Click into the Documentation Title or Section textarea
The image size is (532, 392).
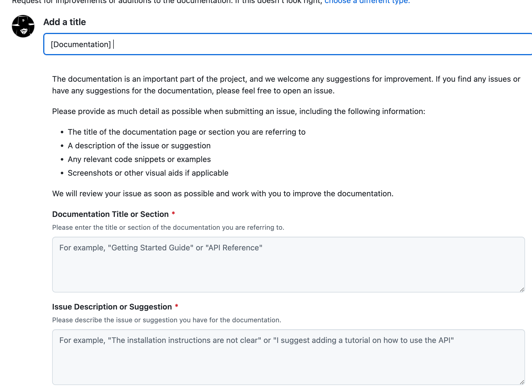(288, 264)
